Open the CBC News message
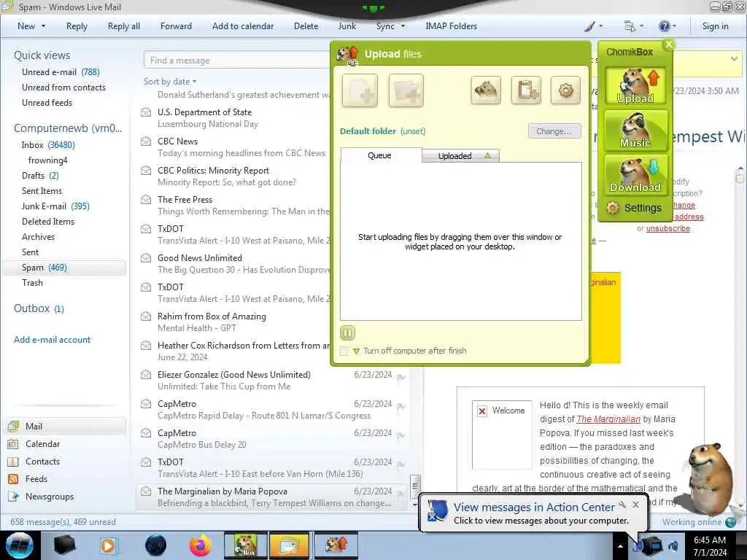747x560 pixels. tap(233, 147)
